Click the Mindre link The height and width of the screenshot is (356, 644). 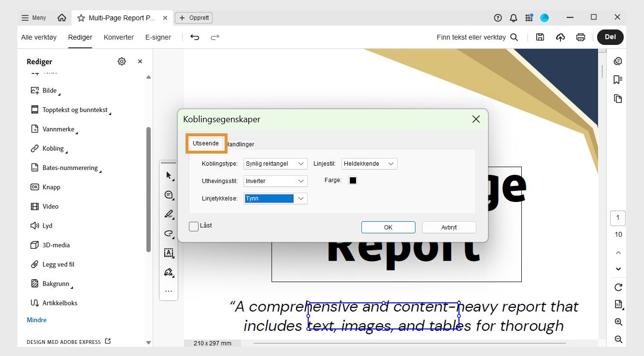(x=37, y=320)
